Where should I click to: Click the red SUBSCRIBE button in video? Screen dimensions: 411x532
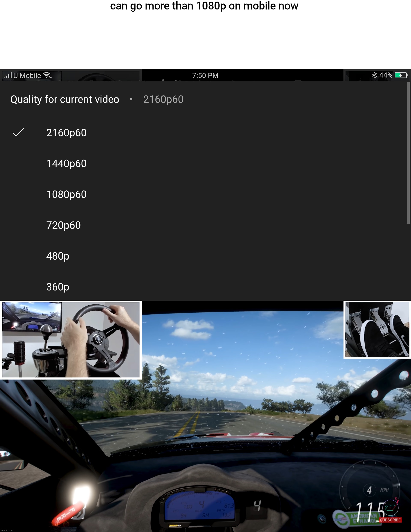pyautogui.click(x=390, y=520)
